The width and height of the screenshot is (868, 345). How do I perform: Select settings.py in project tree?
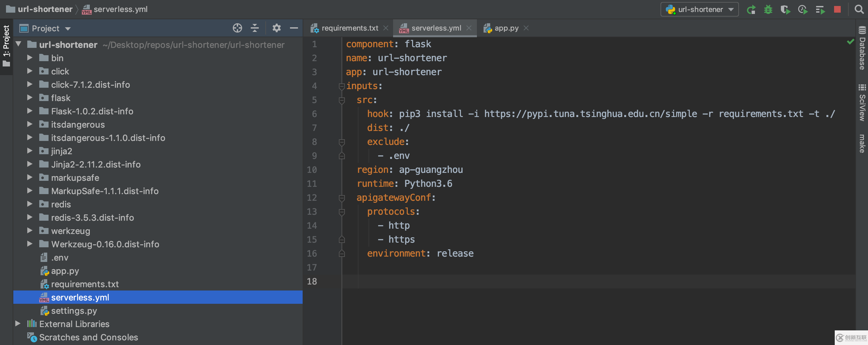click(74, 311)
